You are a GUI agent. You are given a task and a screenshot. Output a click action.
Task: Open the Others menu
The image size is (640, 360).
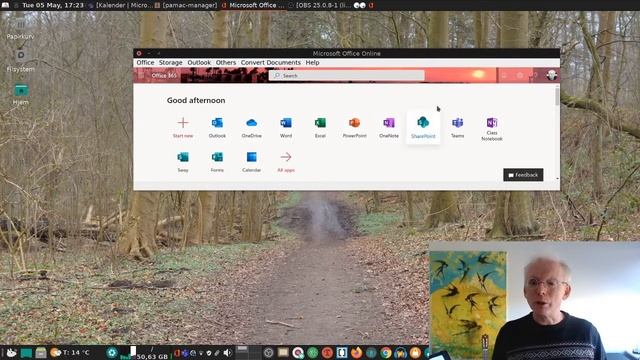[x=226, y=62]
